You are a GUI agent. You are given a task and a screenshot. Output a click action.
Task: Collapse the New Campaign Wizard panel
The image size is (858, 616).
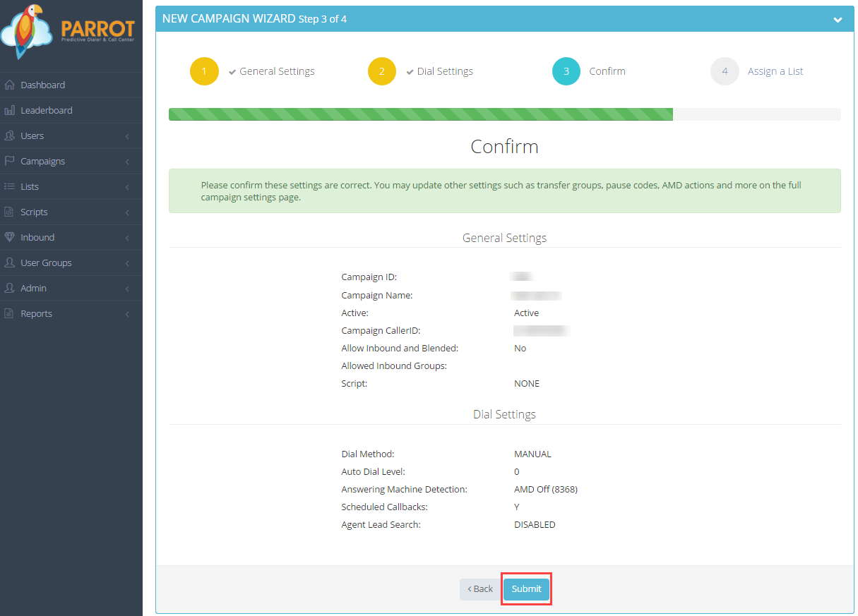click(838, 20)
